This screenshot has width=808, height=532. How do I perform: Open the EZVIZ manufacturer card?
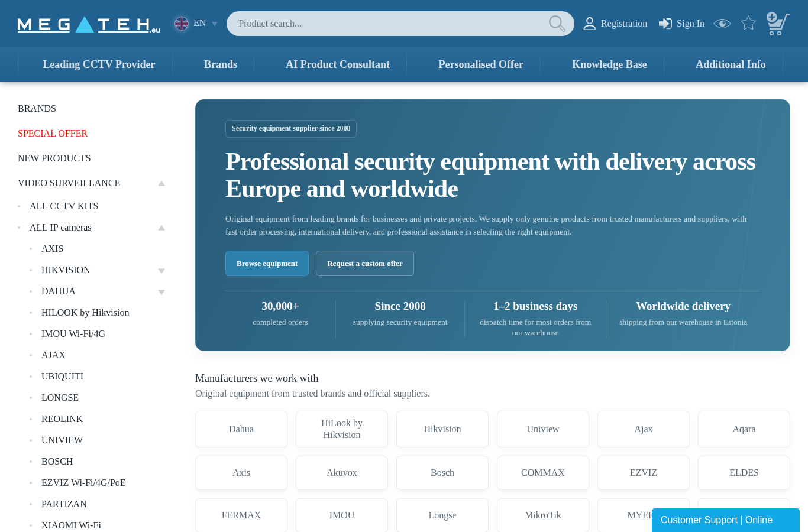(x=644, y=473)
